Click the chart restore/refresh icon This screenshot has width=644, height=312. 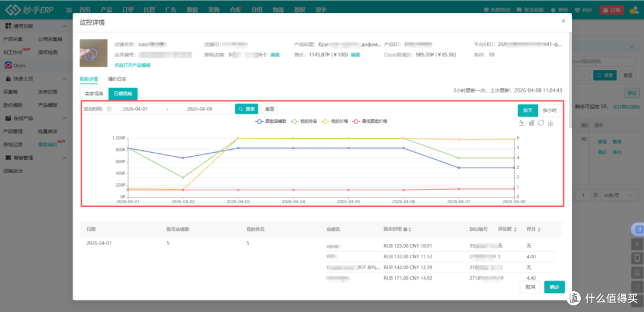[x=541, y=122]
